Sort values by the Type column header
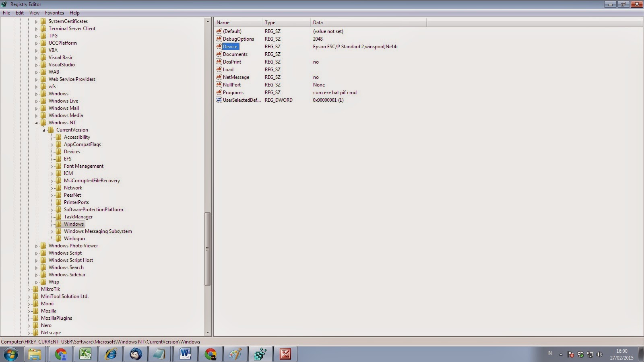The height and width of the screenshot is (362, 644). [287, 23]
